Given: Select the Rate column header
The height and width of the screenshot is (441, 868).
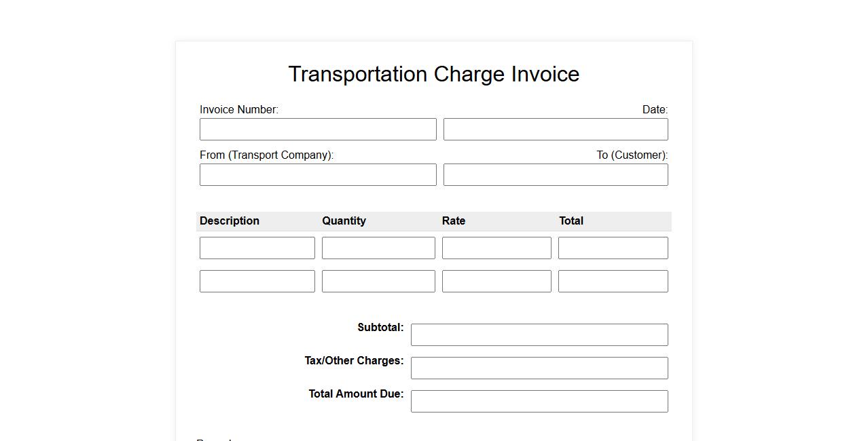Looking at the screenshot, I should [x=454, y=221].
